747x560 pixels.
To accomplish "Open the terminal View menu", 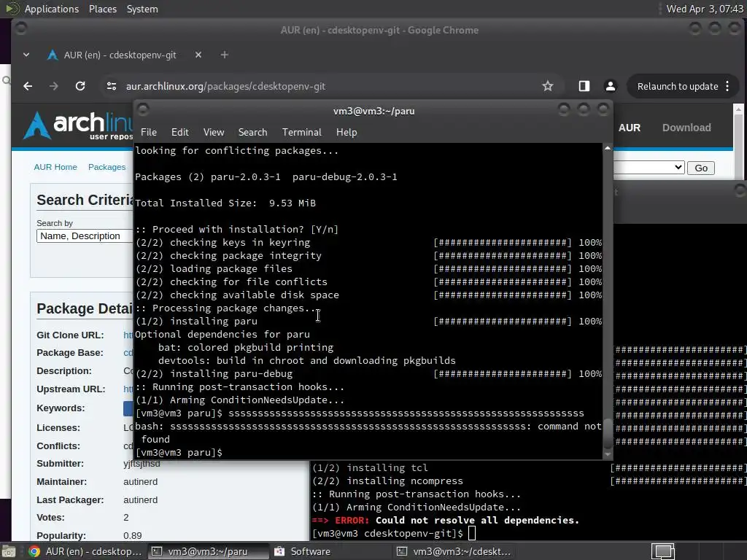I will (214, 133).
